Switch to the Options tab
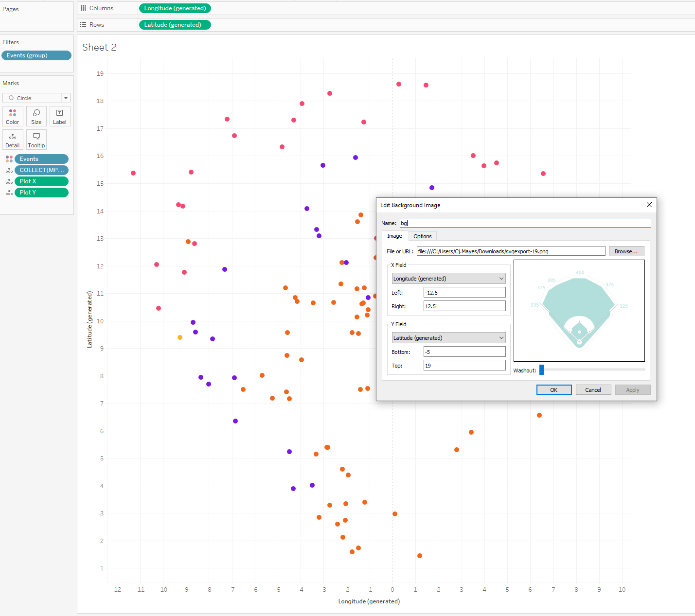Image resolution: width=695 pixels, height=616 pixels. click(x=422, y=236)
